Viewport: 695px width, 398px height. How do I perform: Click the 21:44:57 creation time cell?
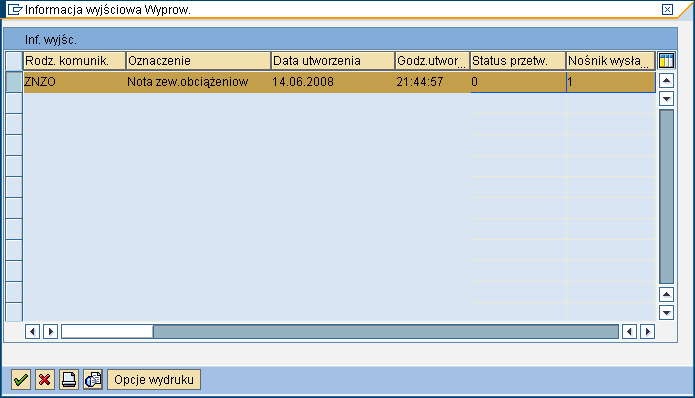pos(432,82)
